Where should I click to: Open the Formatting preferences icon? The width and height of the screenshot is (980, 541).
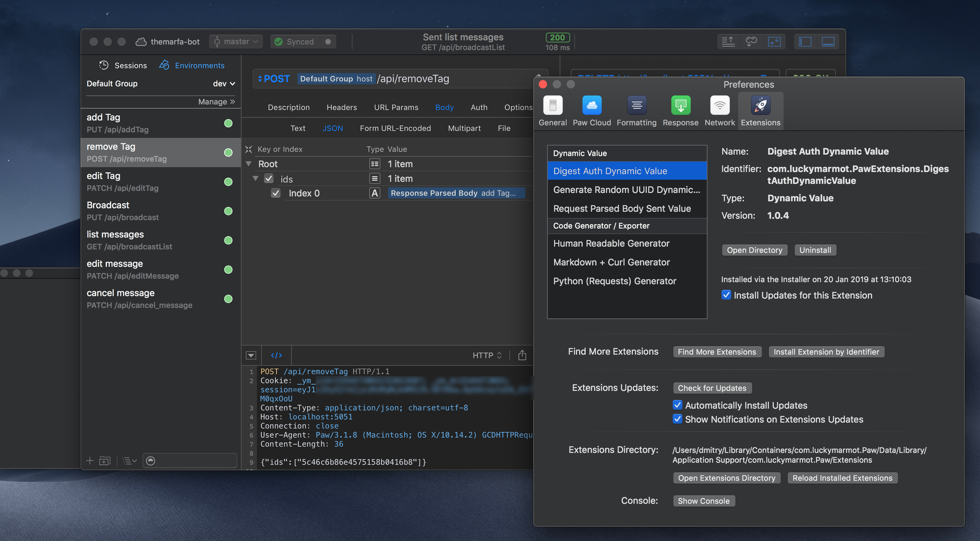636,106
